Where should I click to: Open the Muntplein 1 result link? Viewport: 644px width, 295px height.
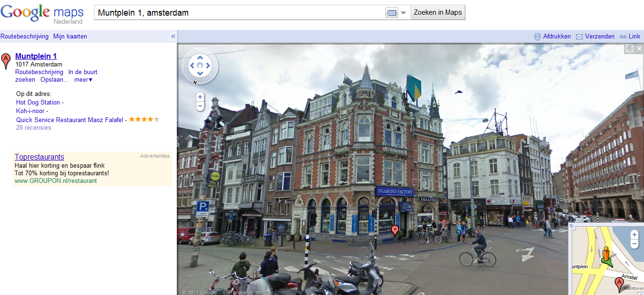click(x=36, y=56)
